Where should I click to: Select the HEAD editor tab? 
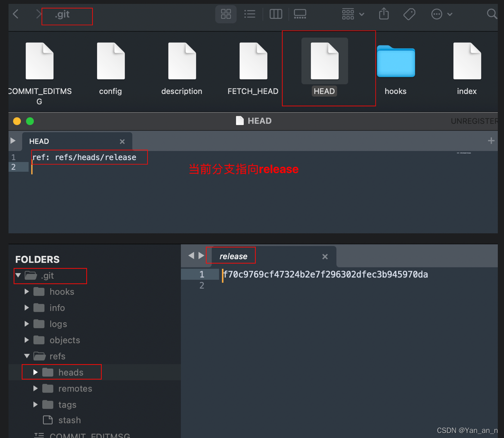[77, 141]
